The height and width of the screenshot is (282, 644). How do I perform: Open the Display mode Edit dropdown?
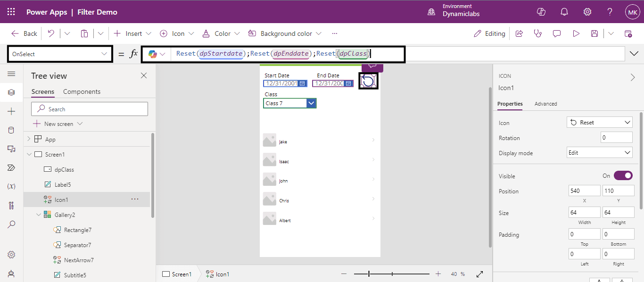[599, 153]
